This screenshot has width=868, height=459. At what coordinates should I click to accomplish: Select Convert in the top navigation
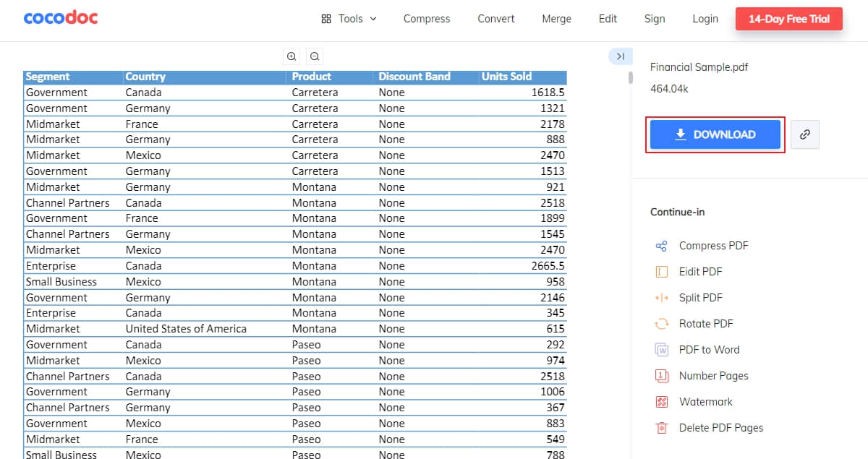tap(495, 19)
